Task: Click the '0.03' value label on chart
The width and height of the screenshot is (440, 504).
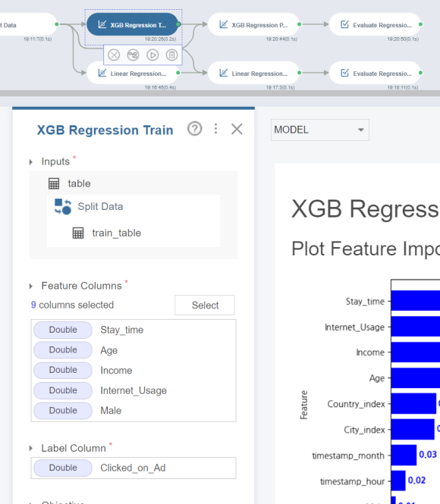Action: pos(428,455)
